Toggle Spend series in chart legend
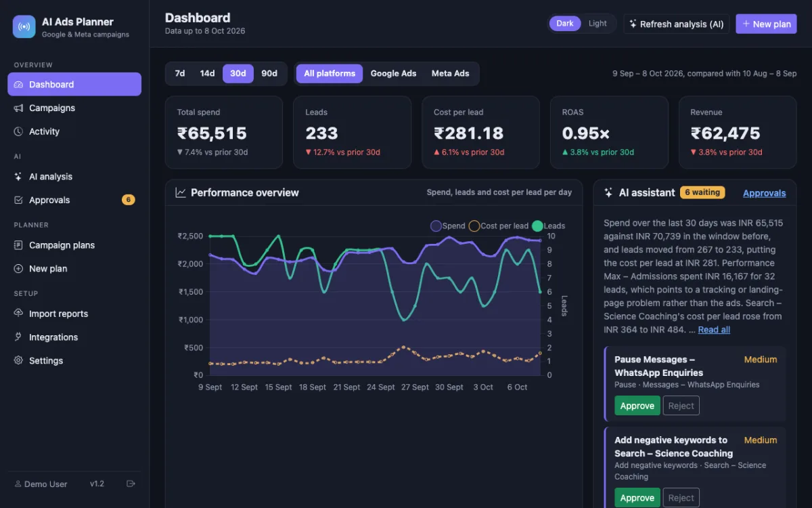Viewport: 812px width, 508px height. 448,226
